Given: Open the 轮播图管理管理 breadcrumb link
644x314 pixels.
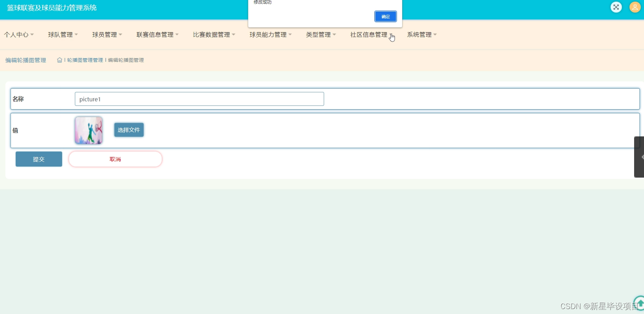Looking at the screenshot, I should coord(86,60).
